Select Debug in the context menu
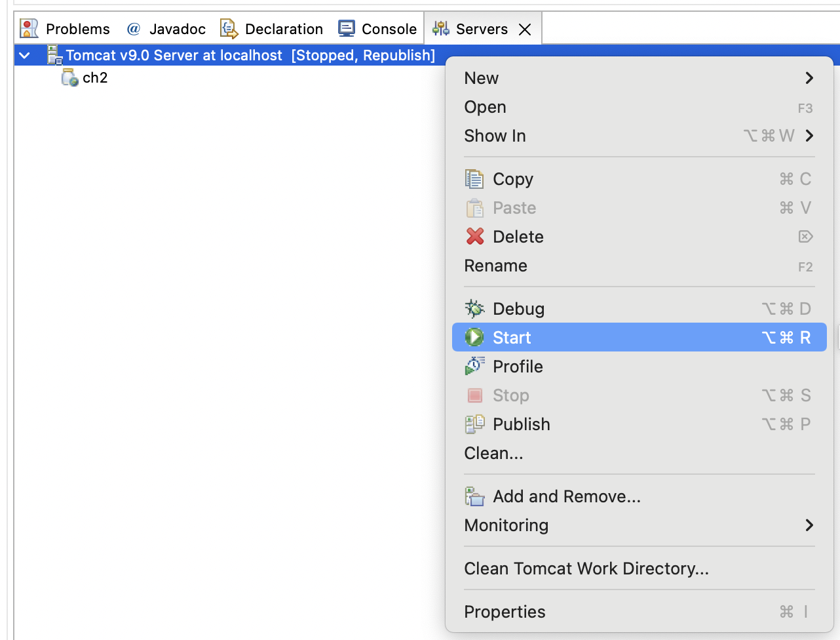 pos(639,309)
